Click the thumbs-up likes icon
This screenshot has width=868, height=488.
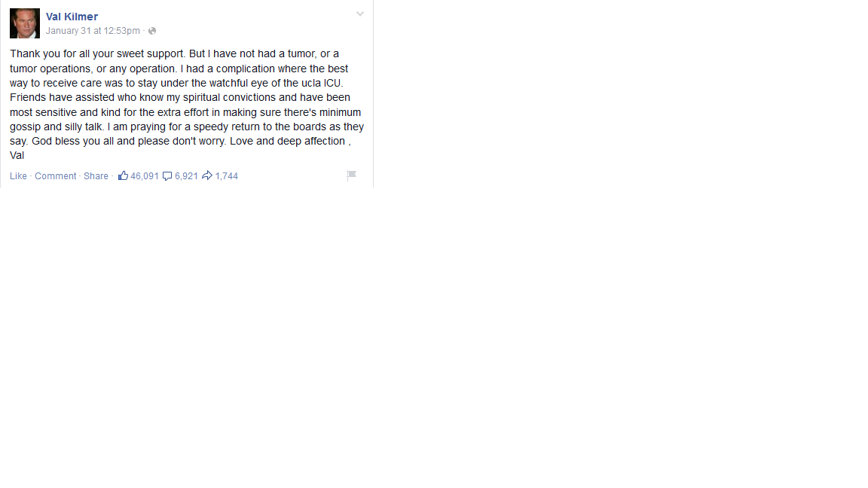[123, 175]
